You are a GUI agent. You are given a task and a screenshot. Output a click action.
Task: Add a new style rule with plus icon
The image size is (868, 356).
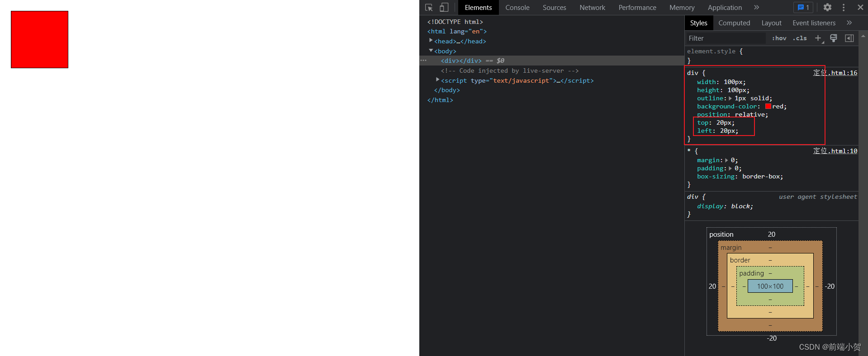(x=818, y=38)
